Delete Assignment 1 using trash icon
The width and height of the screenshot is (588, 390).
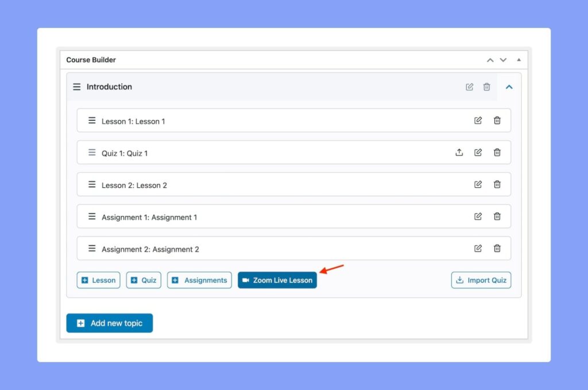click(497, 217)
